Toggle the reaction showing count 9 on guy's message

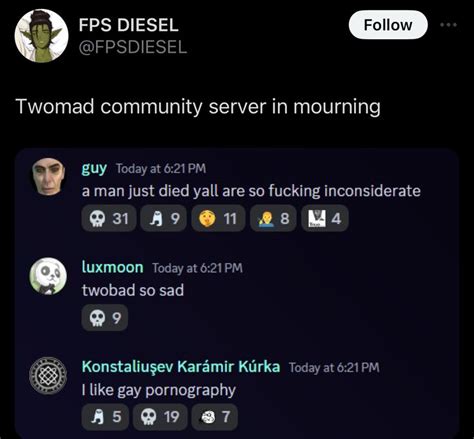(x=163, y=219)
